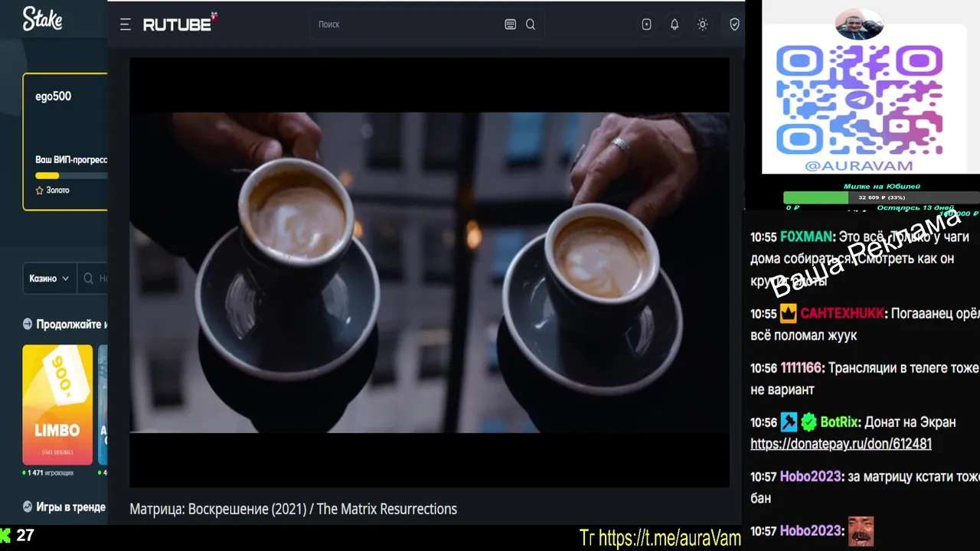Viewport: 980px width, 551px height.
Task: Click the green donation goal progress bar
Action: pyautogui.click(x=815, y=197)
